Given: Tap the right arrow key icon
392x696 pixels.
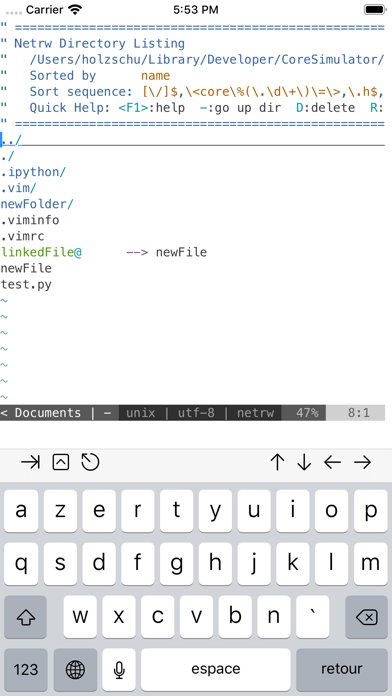Looking at the screenshot, I should pos(363,463).
